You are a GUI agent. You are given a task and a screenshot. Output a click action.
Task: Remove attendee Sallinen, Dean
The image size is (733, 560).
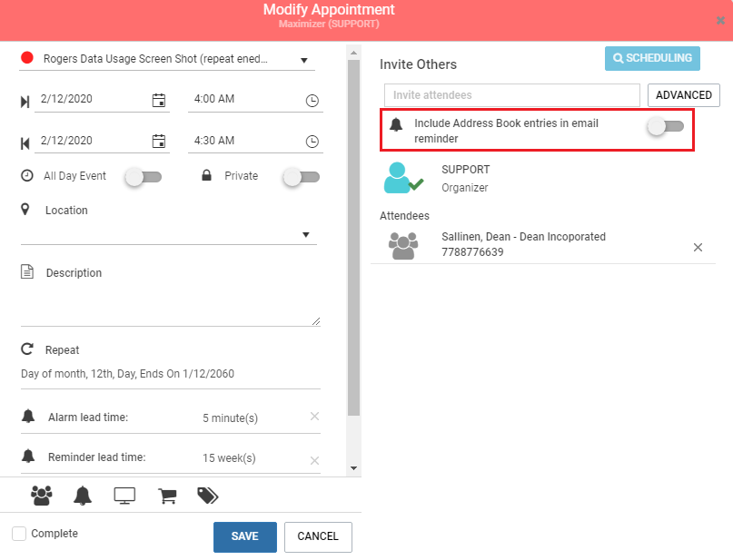point(698,247)
